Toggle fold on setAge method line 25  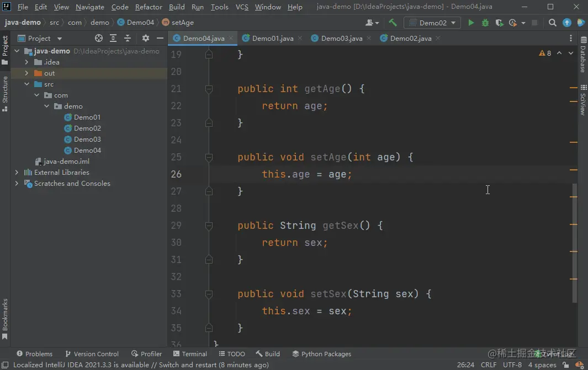(x=209, y=157)
